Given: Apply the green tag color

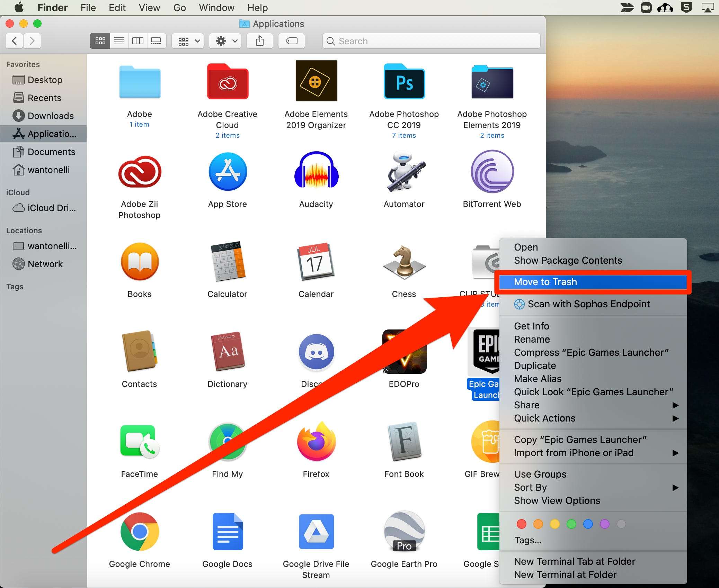Looking at the screenshot, I should (x=571, y=524).
